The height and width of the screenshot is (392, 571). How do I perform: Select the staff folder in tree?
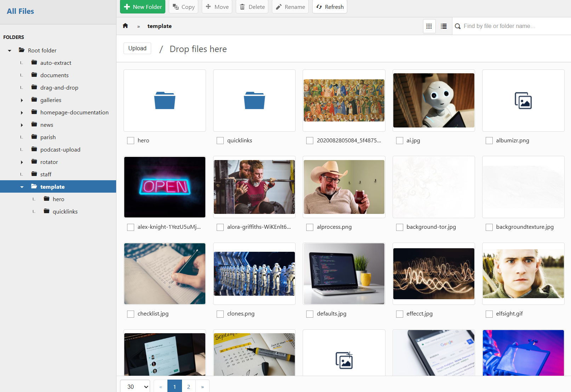[46, 174]
